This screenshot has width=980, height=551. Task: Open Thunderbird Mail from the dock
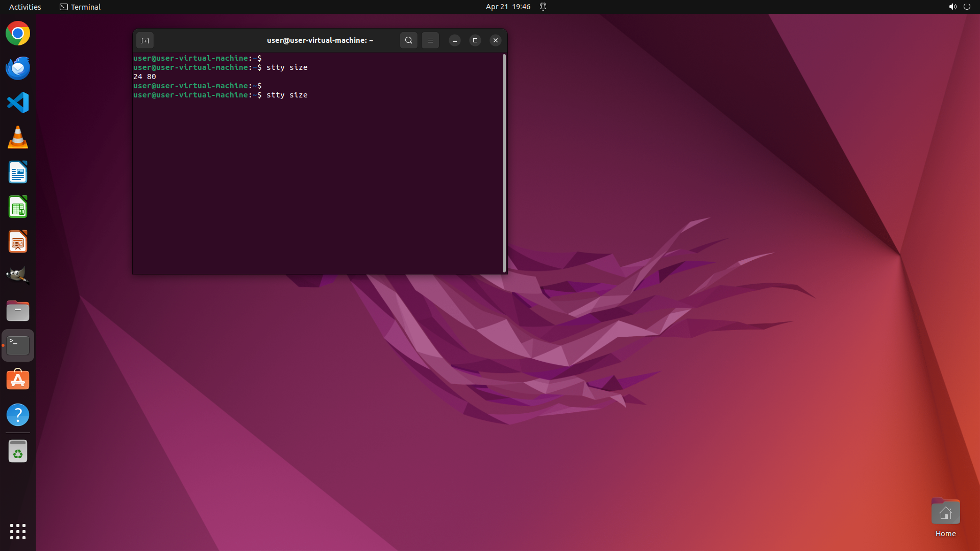point(18,68)
